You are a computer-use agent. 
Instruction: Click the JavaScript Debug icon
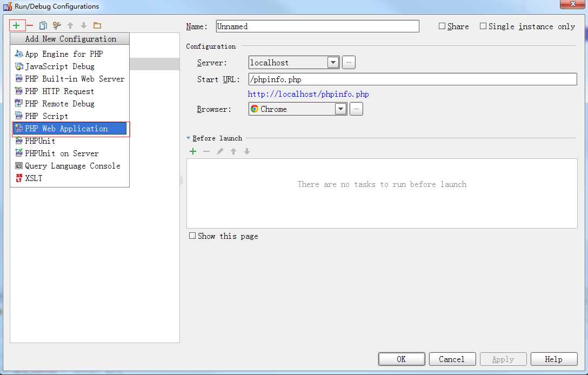click(x=19, y=66)
